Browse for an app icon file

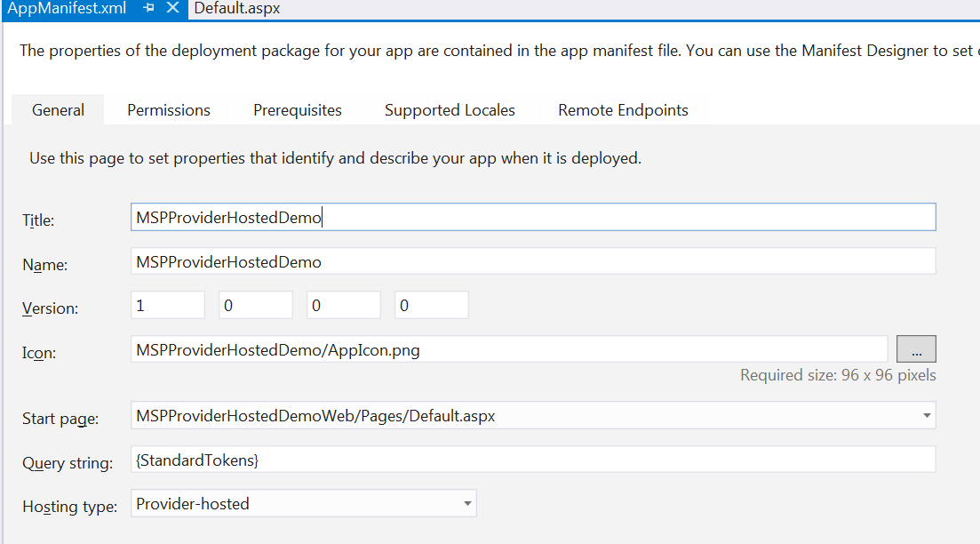click(916, 349)
